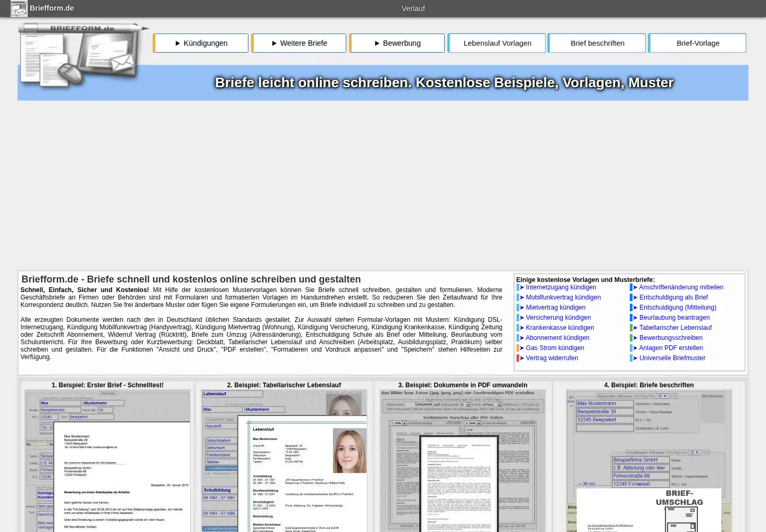
Task: Open the Universelle Briefmuster link
Action: (672, 358)
